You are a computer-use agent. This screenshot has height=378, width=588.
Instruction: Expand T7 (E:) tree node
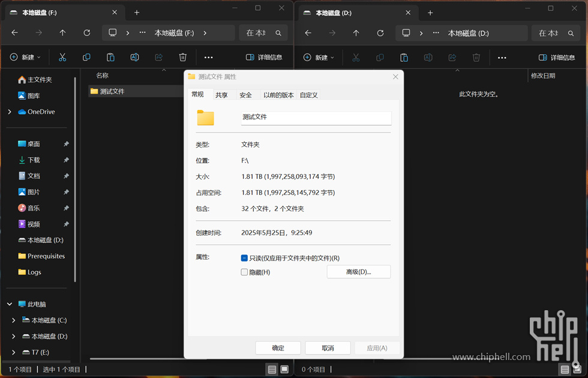click(x=14, y=353)
